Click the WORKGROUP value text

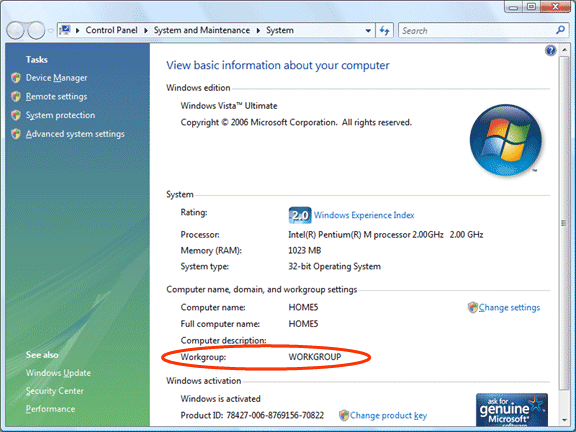315,357
